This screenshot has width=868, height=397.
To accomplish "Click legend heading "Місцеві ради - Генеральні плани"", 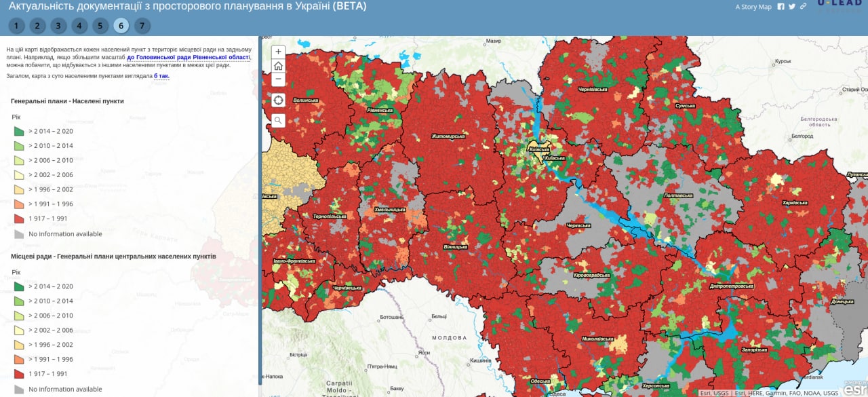I will point(113,257).
